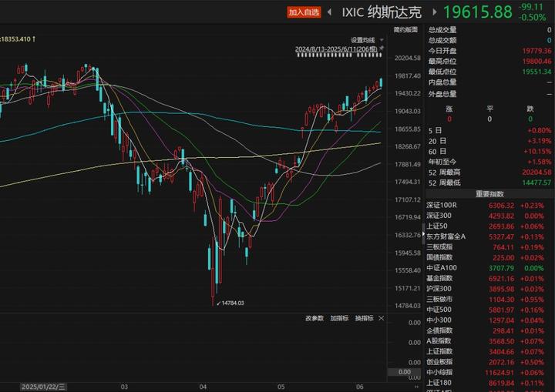Click the 加入自选 add to watchlist button
Screen dimensions: 555x392
click(304, 12)
